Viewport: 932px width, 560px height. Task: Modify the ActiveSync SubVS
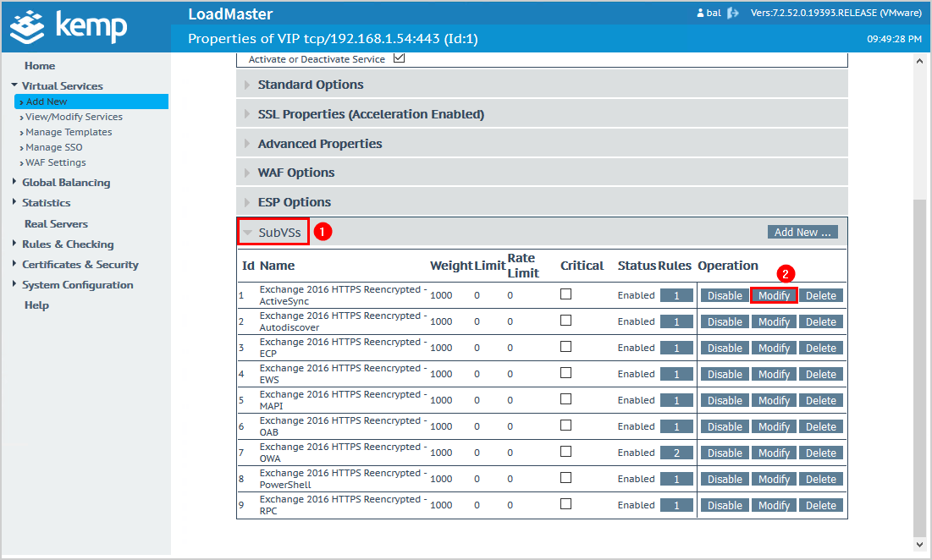774,295
